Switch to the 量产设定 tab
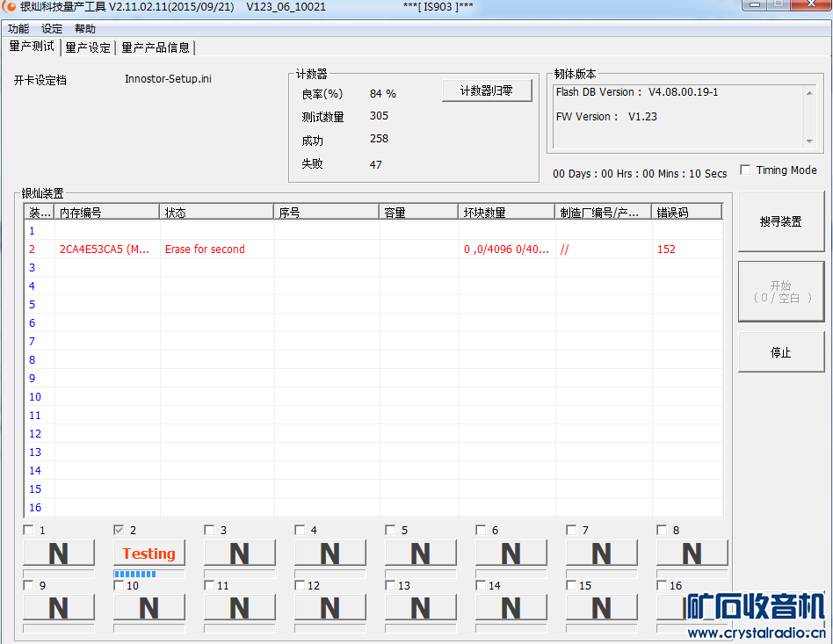Image resolution: width=833 pixels, height=644 pixels. pos(88,47)
